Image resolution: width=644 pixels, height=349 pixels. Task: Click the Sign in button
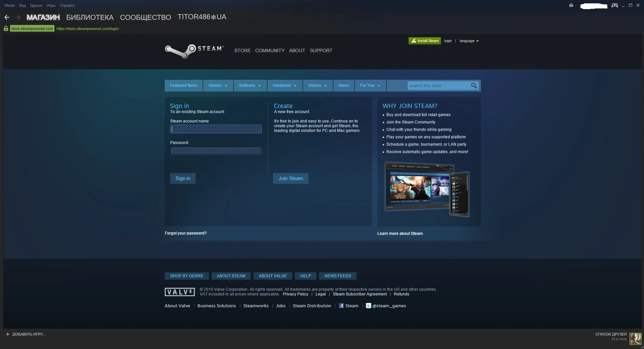click(x=183, y=178)
